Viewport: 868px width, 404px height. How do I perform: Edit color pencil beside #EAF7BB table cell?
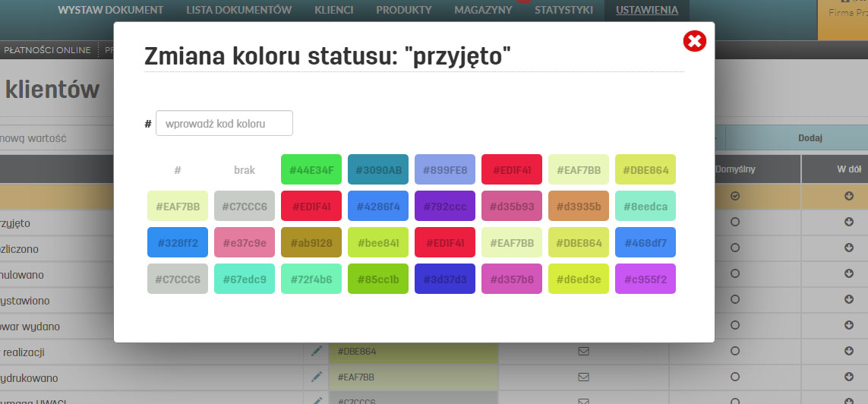pyautogui.click(x=317, y=377)
